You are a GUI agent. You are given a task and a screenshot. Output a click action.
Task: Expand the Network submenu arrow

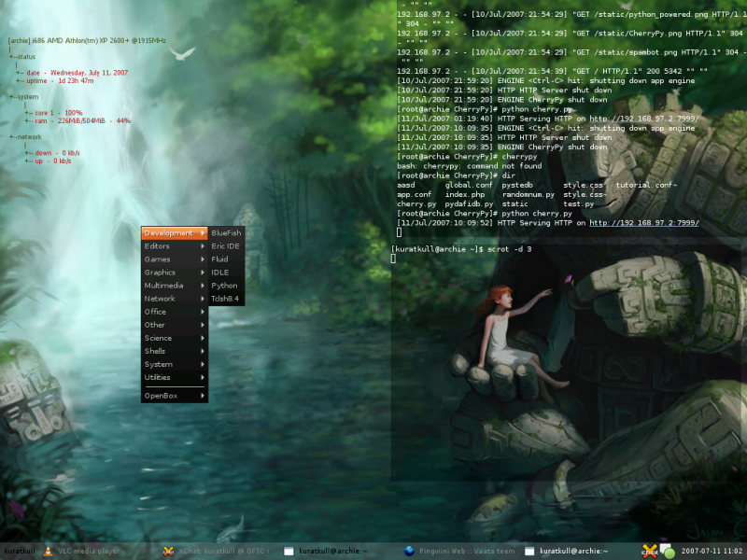click(203, 299)
